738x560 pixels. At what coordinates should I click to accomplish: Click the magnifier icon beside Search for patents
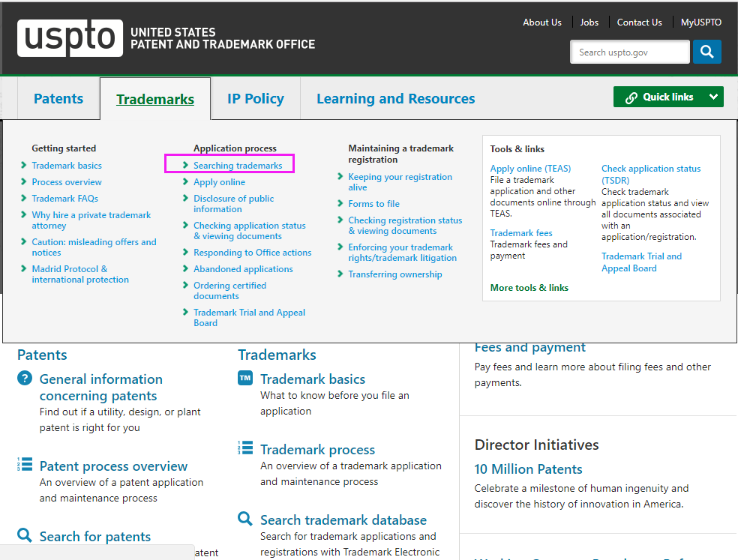(x=25, y=535)
